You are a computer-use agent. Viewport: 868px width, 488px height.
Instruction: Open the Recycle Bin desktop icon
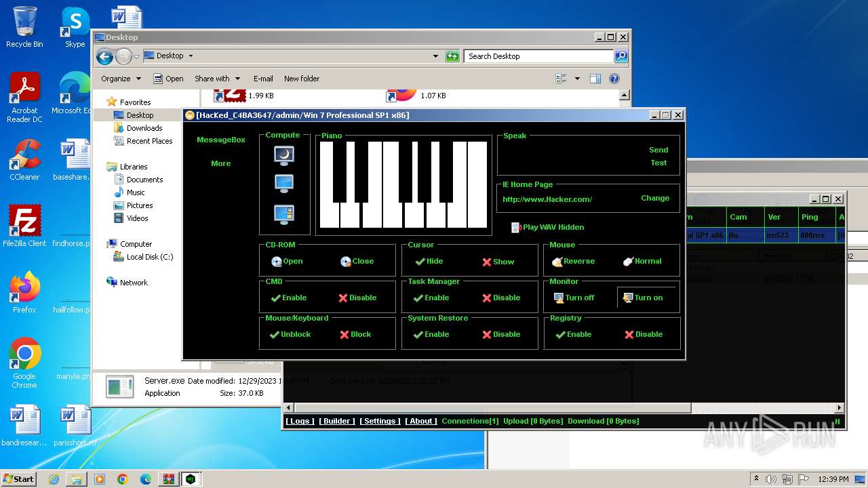tap(24, 27)
